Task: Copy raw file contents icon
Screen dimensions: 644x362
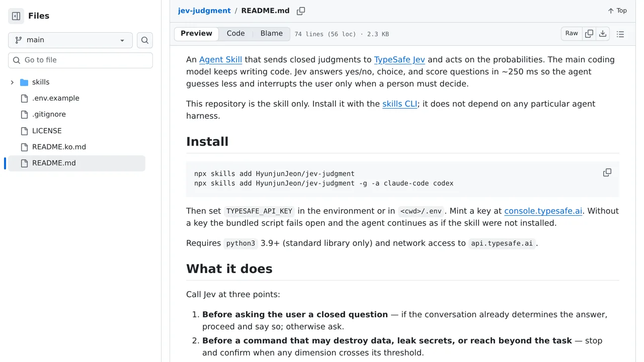Action: (x=589, y=34)
